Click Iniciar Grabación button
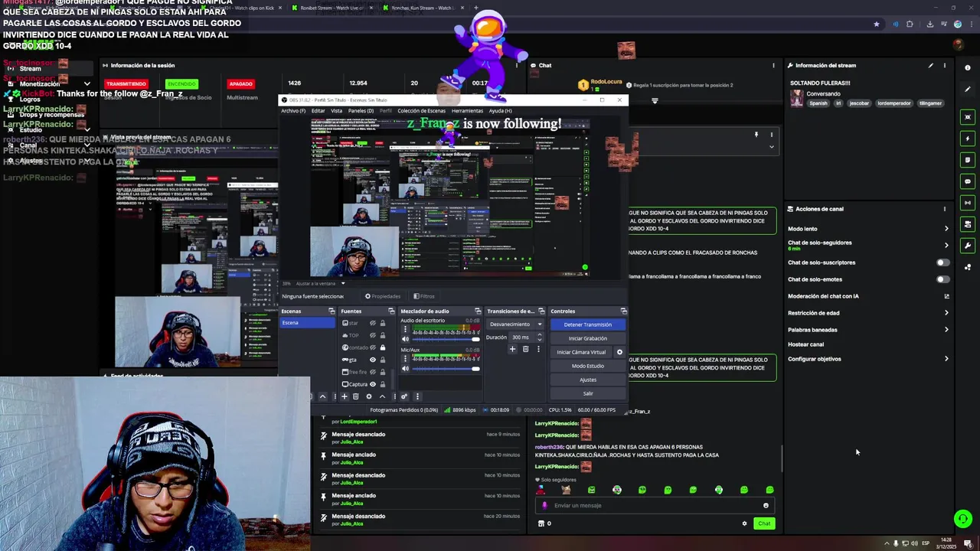Image resolution: width=980 pixels, height=551 pixels. [587, 338]
